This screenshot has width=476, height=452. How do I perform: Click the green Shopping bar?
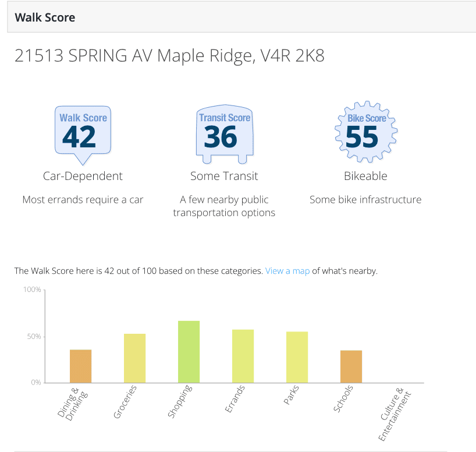[x=189, y=352]
